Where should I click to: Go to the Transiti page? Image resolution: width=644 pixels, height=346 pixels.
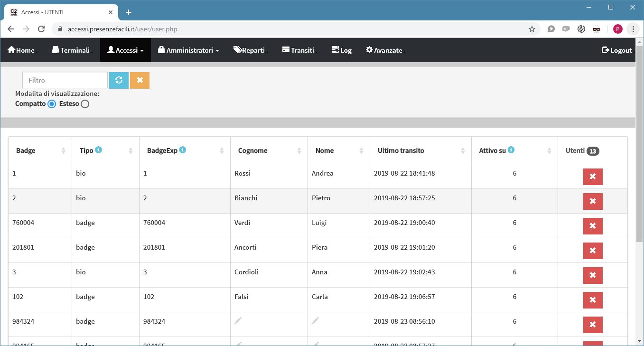click(298, 50)
